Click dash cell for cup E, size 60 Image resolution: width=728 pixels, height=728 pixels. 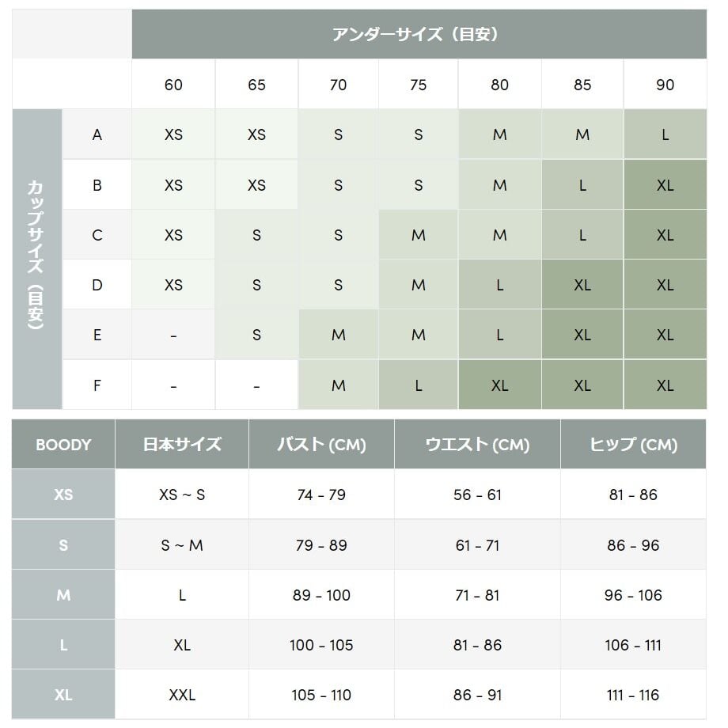(x=173, y=335)
